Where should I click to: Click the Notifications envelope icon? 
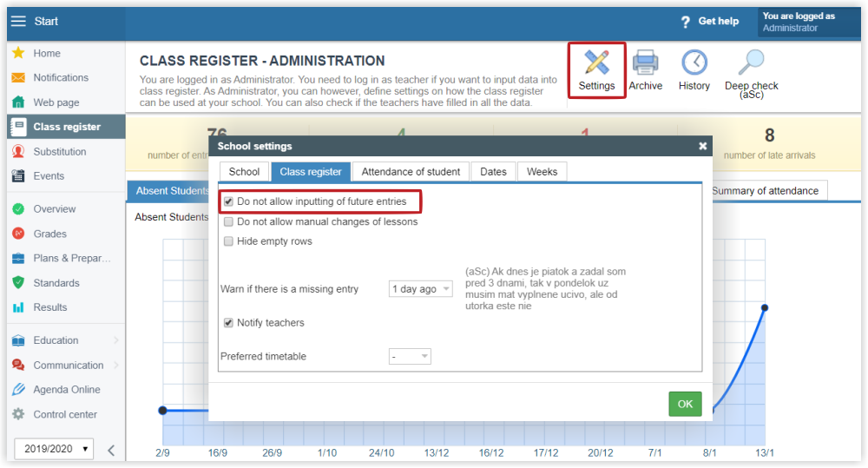point(18,77)
